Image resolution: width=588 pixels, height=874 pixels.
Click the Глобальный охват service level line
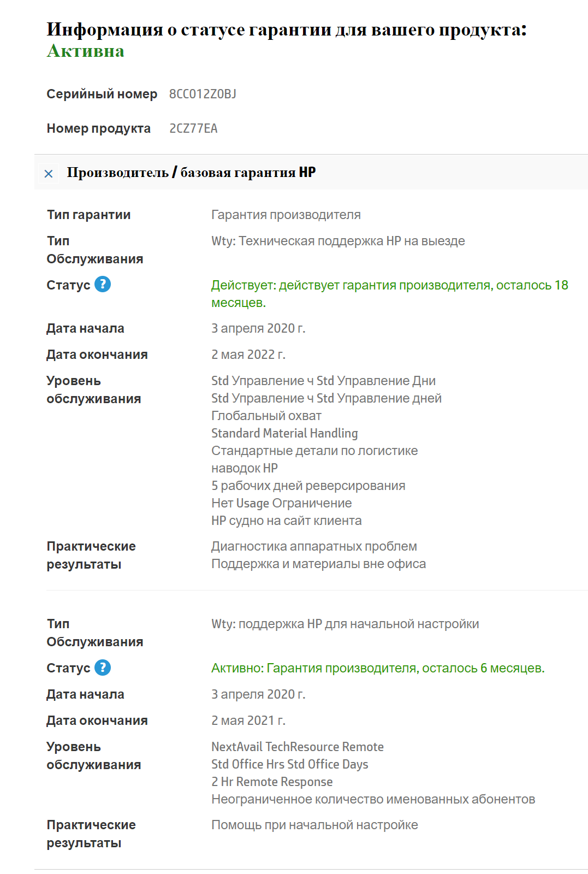266,416
